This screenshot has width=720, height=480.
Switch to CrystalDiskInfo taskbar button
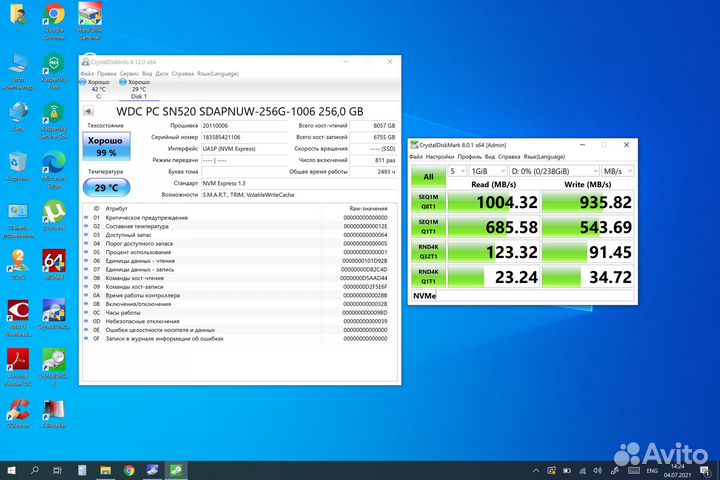152,470
